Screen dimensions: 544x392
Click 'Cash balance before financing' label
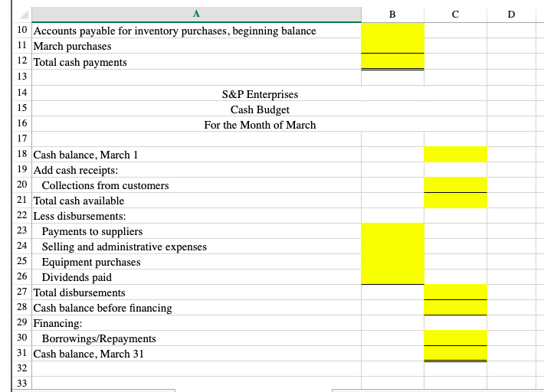(x=103, y=308)
